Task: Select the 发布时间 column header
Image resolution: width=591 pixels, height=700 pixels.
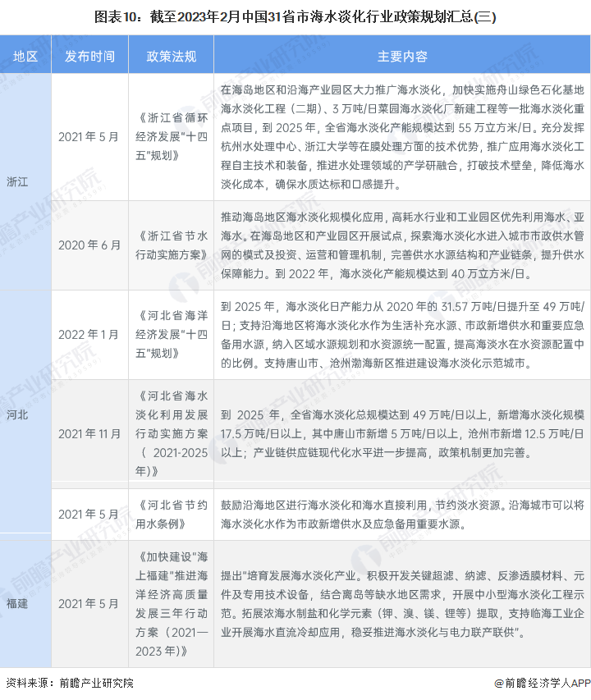Action: [x=89, y=57]
